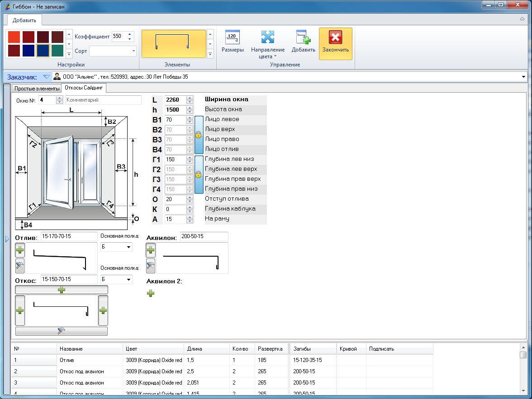
Task: Click the Загибы column header
Action: [313, 349]
